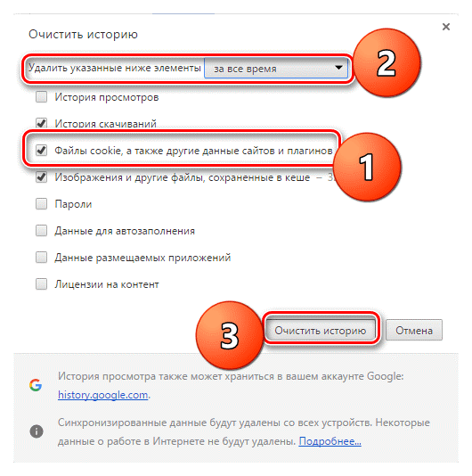Uncheck the Файлы cookie checkbox
The height and width of the screenshot is (476, 472).
coord(41,151)
